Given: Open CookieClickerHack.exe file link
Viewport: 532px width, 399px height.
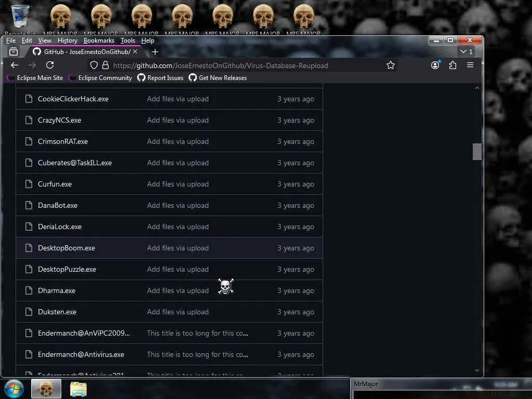Looking at the screenshot, I should (x=73, y=99).
